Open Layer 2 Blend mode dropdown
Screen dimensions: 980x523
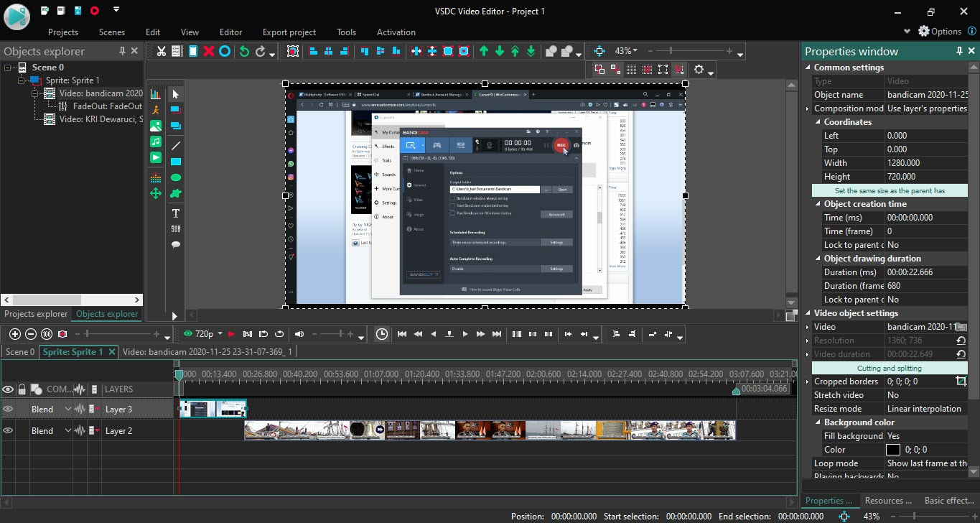(x=67, y=430)
